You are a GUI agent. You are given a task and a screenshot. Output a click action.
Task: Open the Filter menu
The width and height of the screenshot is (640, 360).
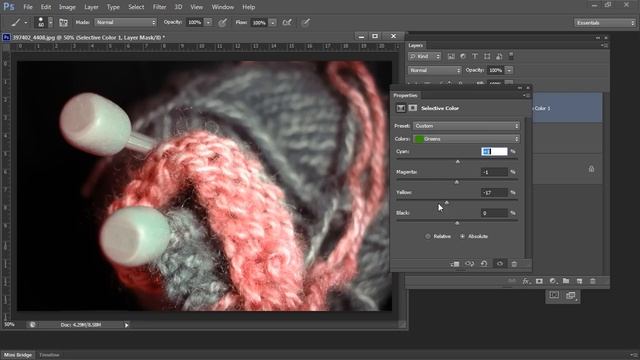159,7
